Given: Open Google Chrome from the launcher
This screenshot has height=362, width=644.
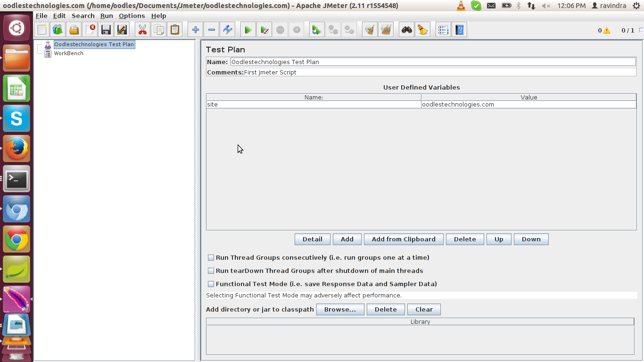Looking at the screenshot, I should [x=17, y=239].
